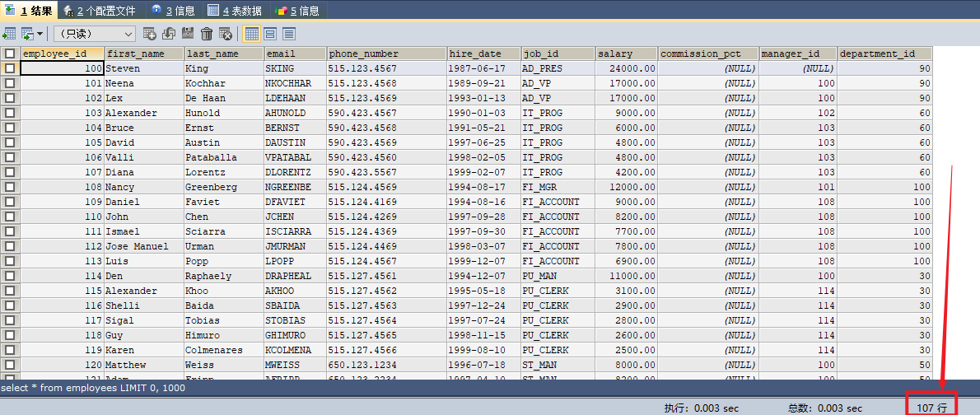Open the 3 信息 tab
The width and height of the screenshot is (980, 415).
pyautogui.click(x=174, y=11)
